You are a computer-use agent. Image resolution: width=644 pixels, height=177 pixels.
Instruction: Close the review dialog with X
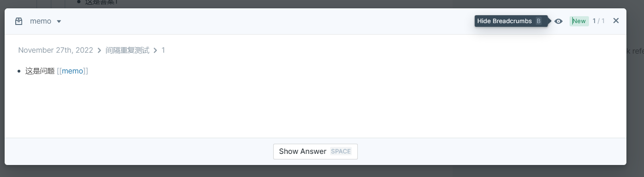pos(616,20)
